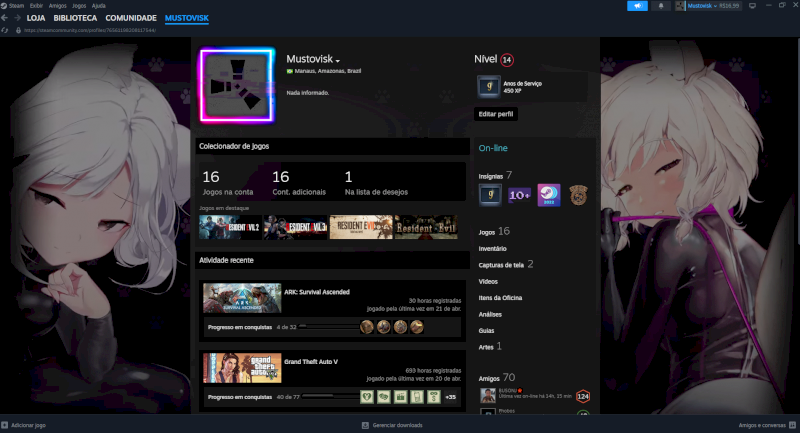This screenshot has width=800, height=433.
Task: Click the profile URL address field
Action: (90, 30)
